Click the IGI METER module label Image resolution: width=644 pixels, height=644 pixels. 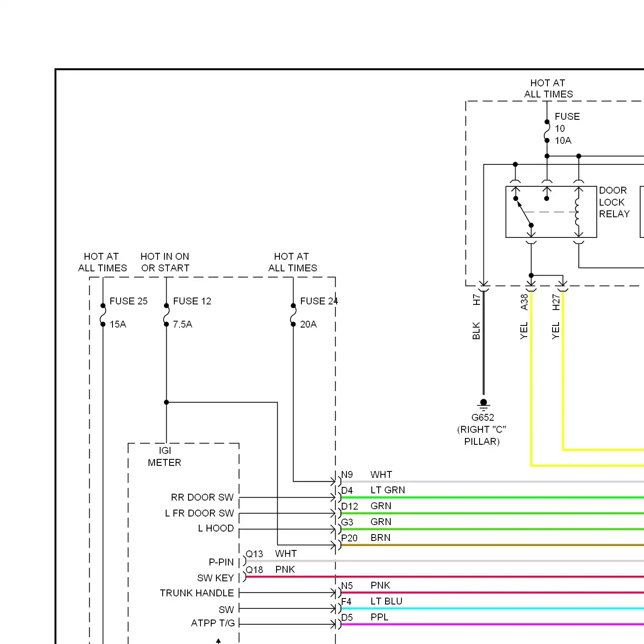click(x=164, y=456)
